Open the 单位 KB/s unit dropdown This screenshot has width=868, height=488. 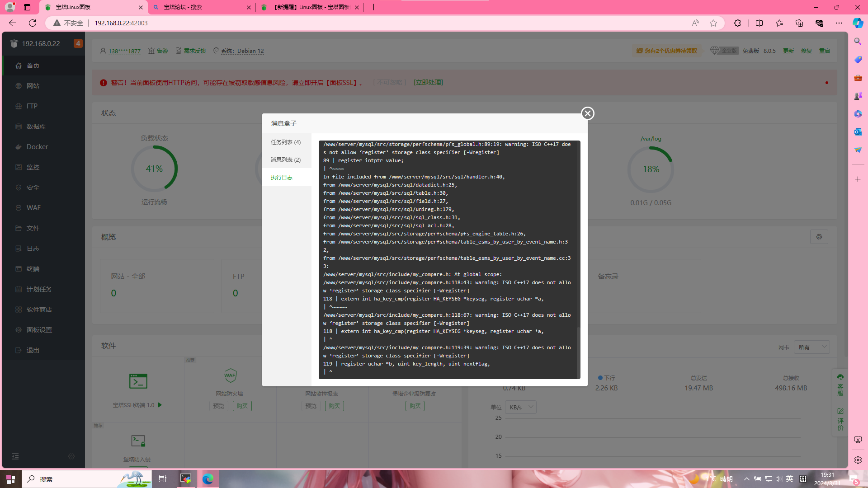click(521, 407)
